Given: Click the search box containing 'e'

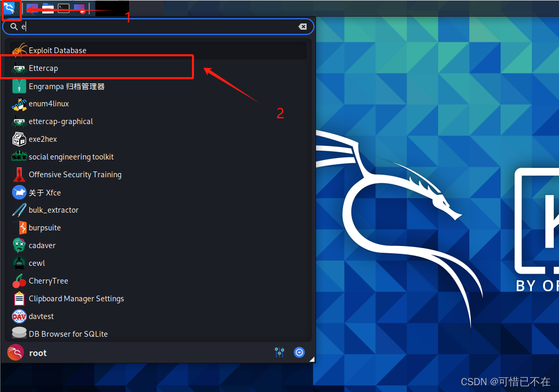Looking at the screenshot, I should tap(158, 27).
